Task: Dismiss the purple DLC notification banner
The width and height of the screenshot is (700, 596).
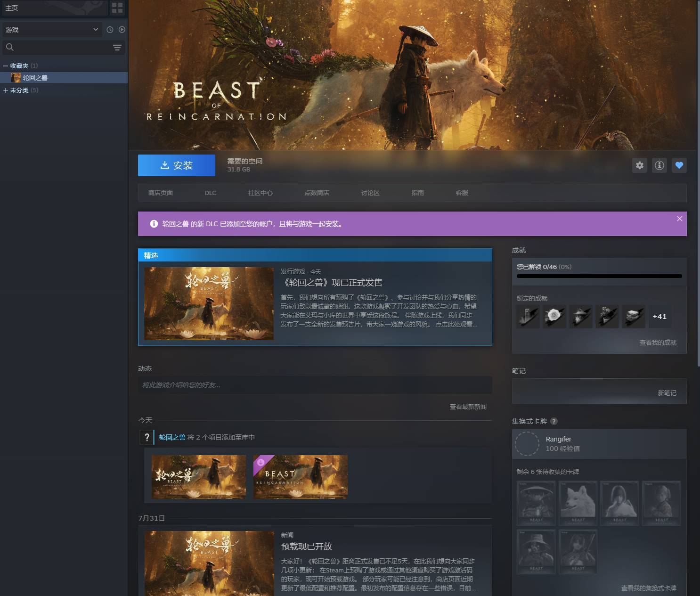Action: [680, 219]
